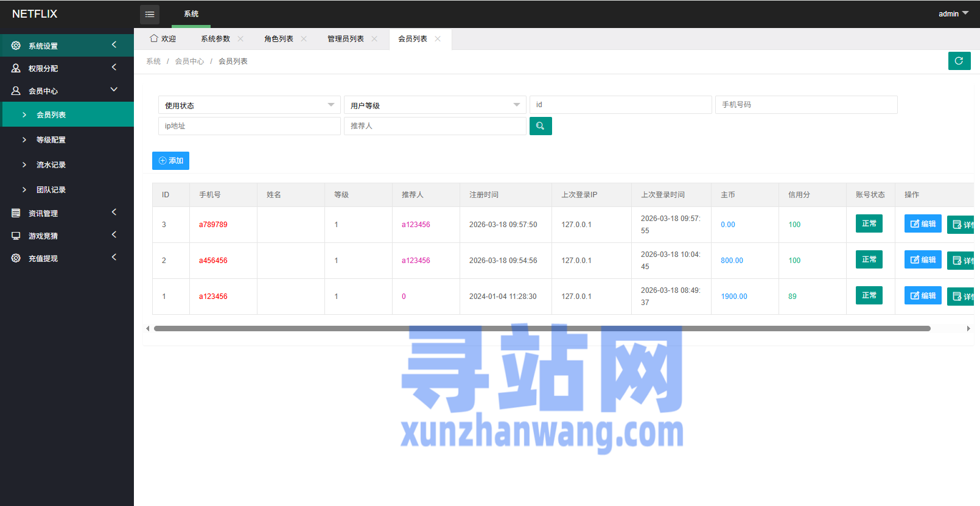The image size is (980, 506).
Task: Click the hamburger menu collapse icon
Action: [x=150, y=14]
